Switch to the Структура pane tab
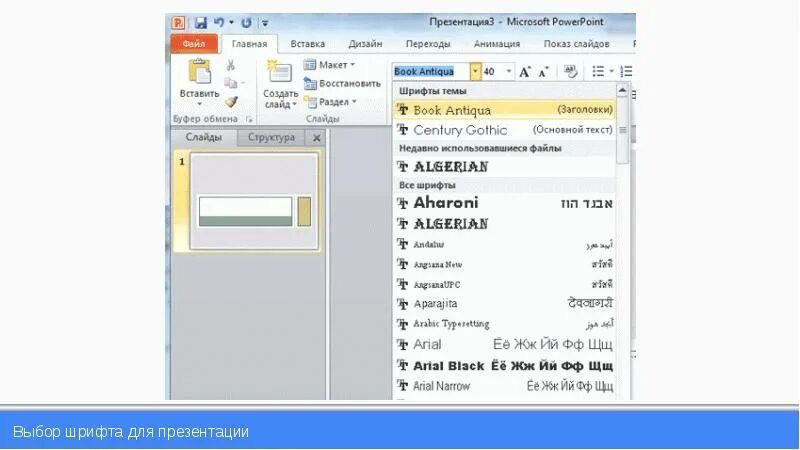 [271, 137]
